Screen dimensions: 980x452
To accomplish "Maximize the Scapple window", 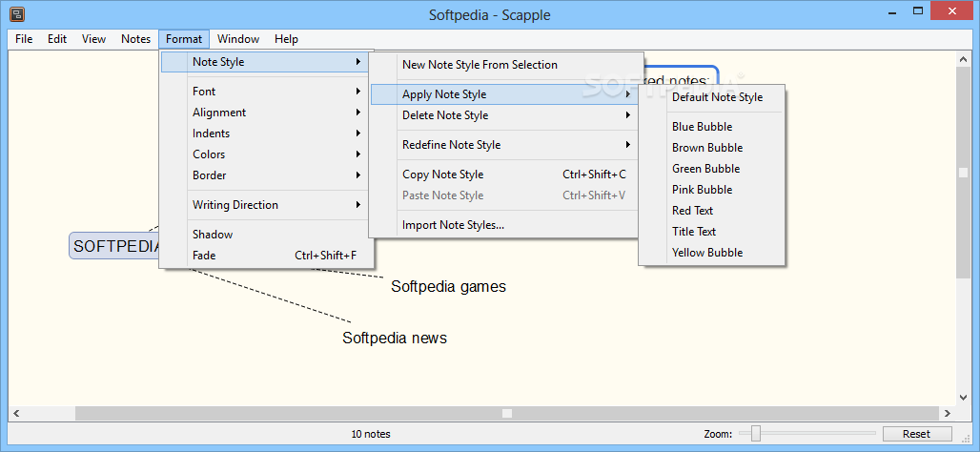I will pos(918,10).
